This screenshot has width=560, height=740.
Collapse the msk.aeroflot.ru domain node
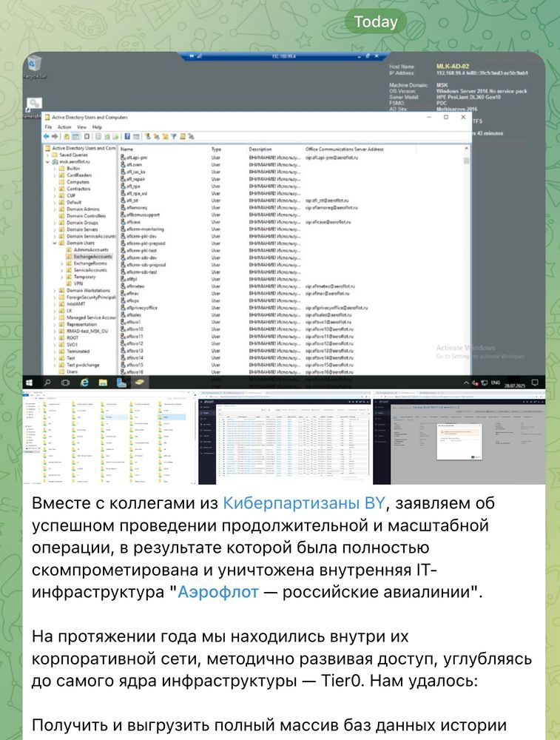point(47,161)
